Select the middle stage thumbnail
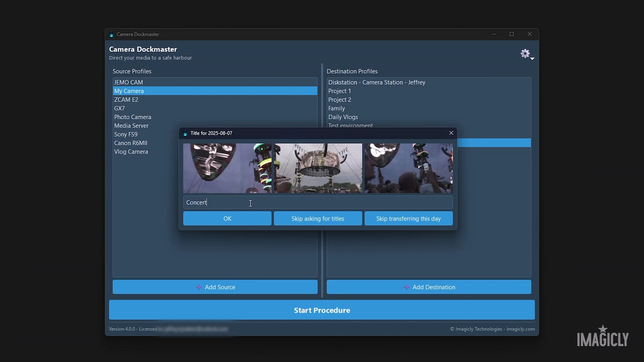Viewport: 644px width, 362px height. click(x=318, y=168)
